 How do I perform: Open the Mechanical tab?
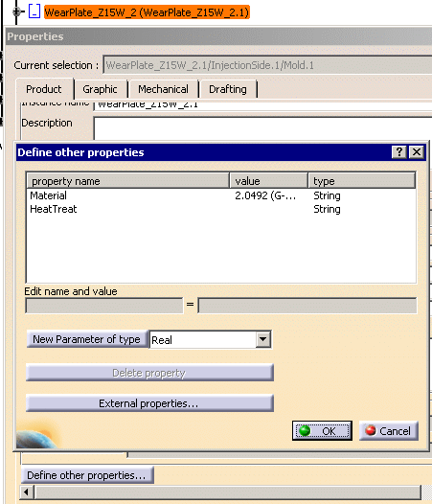tap(163, 89)
